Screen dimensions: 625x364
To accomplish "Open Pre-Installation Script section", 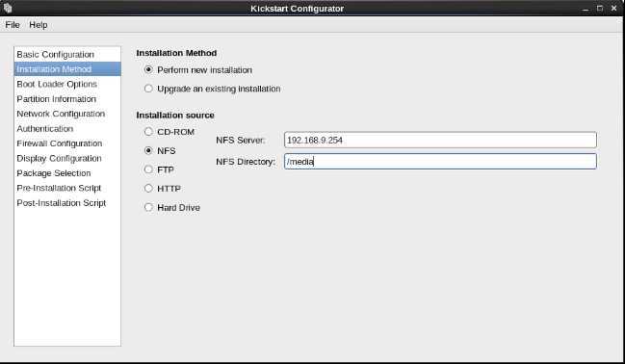I will (x=67, y=188).
